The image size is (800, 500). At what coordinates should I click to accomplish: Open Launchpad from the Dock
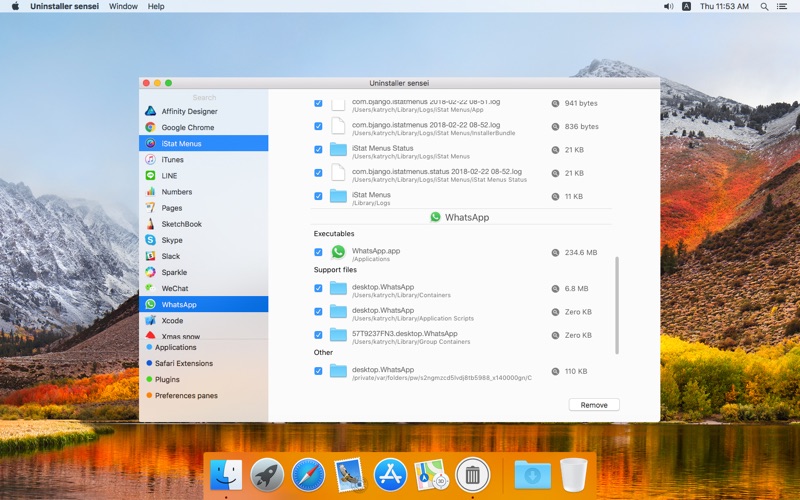pos(267,474)
